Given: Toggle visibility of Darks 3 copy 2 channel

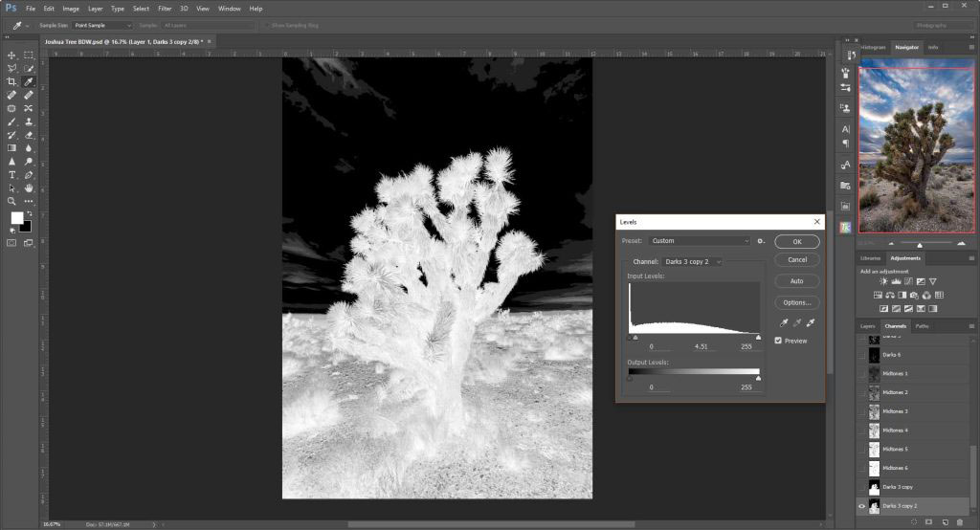Looking at the screenshot, I should tap(862, 506).
